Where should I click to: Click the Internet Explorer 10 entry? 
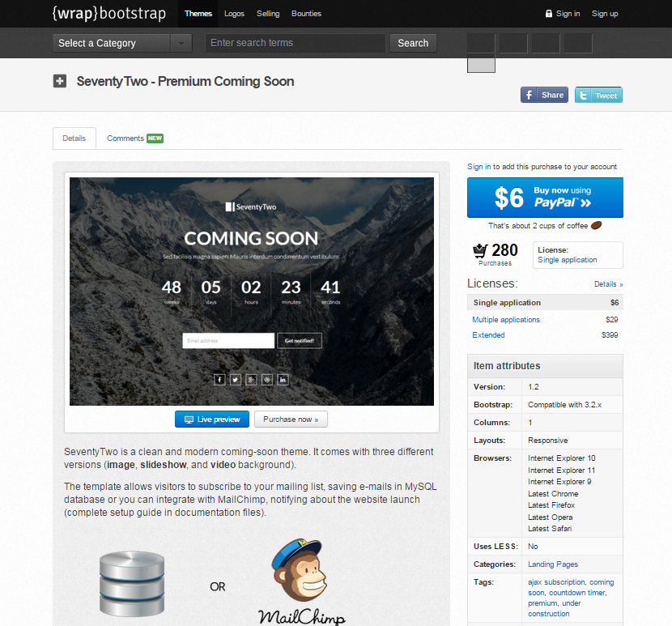tap(561, 458)
